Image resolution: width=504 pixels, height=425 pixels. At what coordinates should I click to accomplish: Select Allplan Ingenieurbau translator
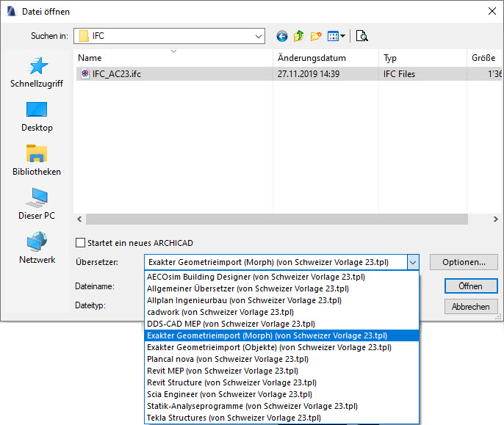[281, 300]
